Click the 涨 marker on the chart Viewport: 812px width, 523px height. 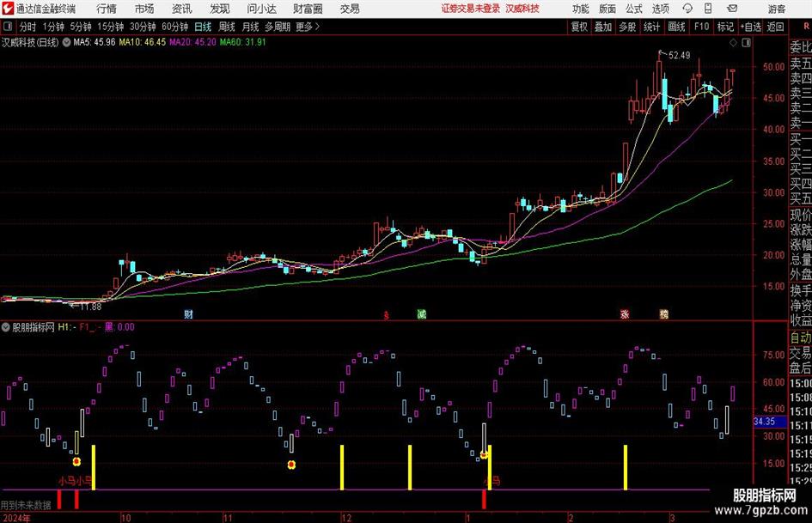pyautogui.click(x=625, y=313)
